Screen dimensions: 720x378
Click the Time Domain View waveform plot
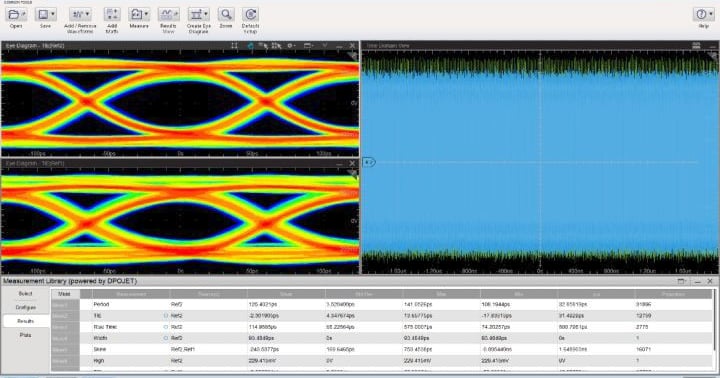coord(540,162)
